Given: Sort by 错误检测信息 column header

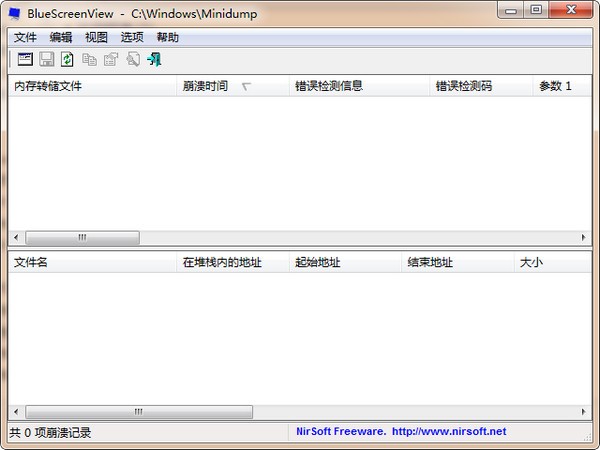Looking at the screenshot, I should coord(359,86).
